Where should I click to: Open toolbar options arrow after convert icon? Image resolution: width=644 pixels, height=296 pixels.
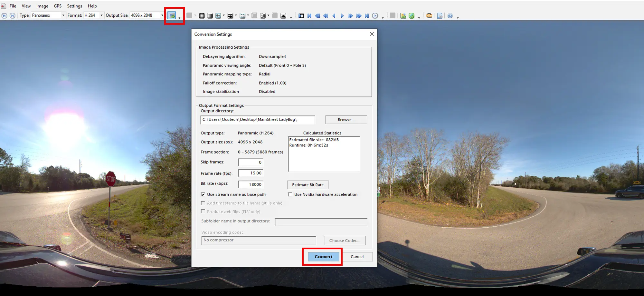(x=179, y=18)
